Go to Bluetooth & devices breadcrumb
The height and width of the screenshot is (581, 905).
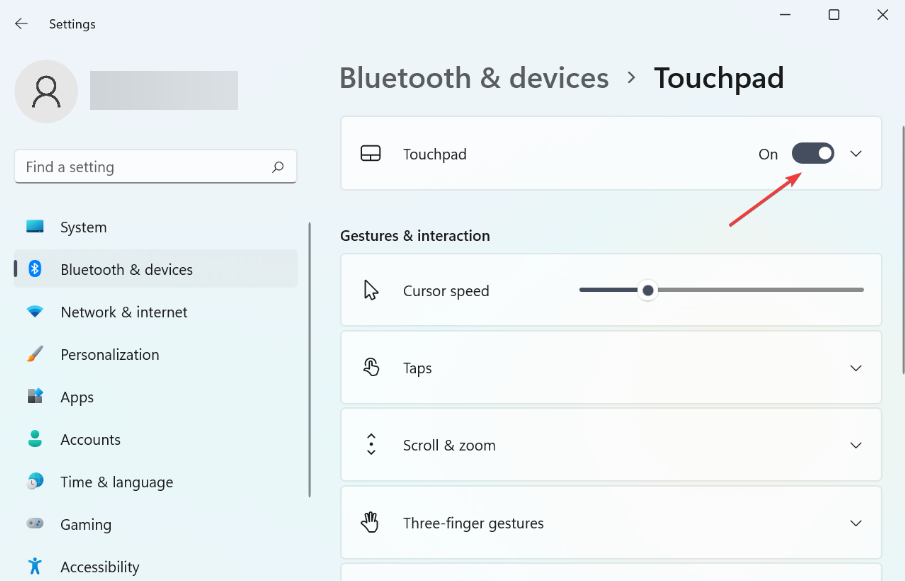tap(474, 78)
